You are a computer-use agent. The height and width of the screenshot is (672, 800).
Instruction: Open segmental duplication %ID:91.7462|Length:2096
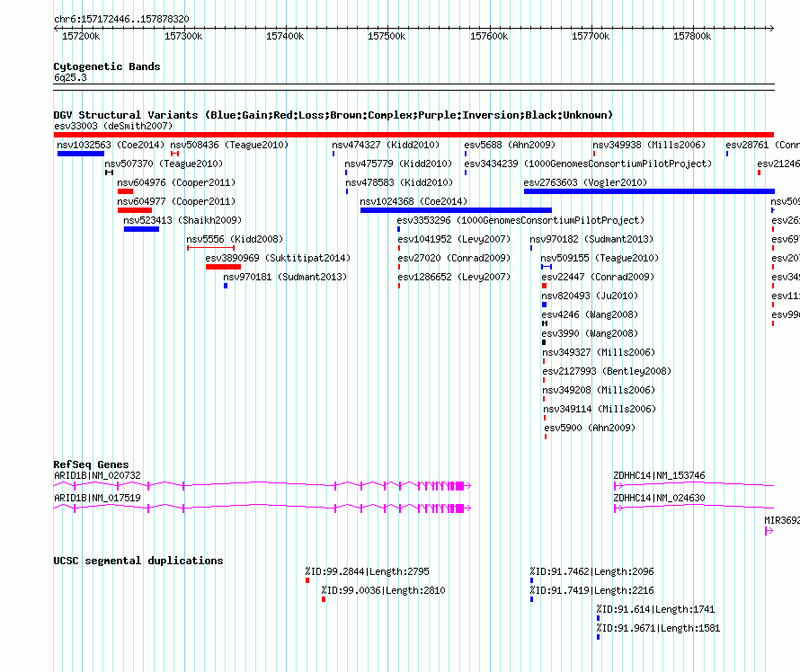point(591,571)
